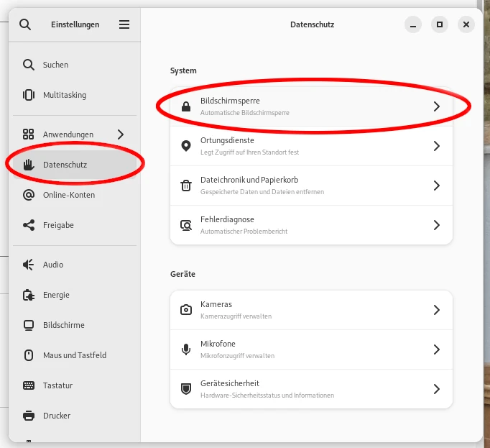Click the location pin icon for Ortungsdienste
This screenshot has width=490, height=448.
(186, 146)
